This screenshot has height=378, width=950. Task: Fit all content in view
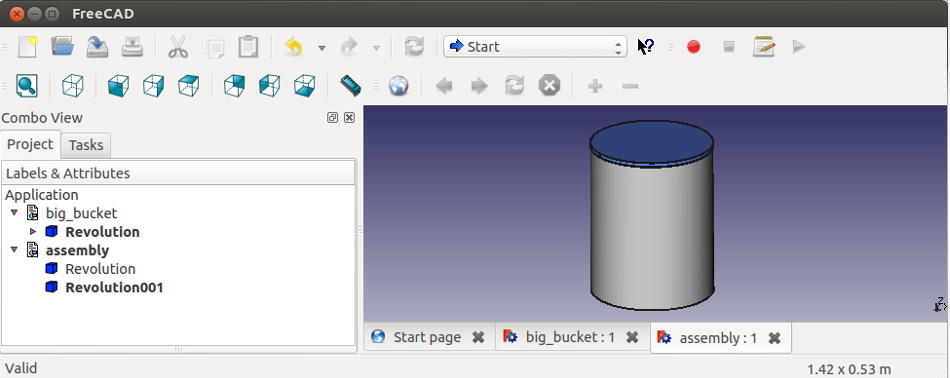click(x=27, y=86)
